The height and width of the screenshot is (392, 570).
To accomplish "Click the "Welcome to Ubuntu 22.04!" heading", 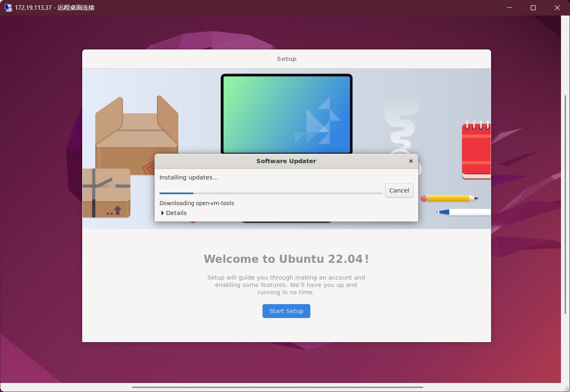I will (x=286, y=259).
